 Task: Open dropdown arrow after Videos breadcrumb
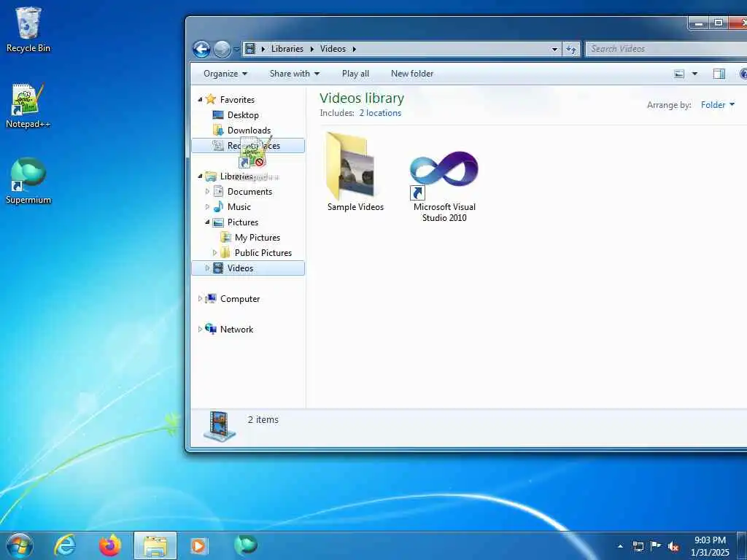[x=355, y=49]
